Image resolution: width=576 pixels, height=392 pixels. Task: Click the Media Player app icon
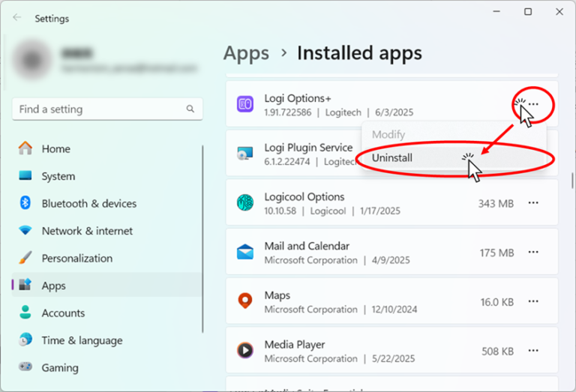[x=244, y=350]
